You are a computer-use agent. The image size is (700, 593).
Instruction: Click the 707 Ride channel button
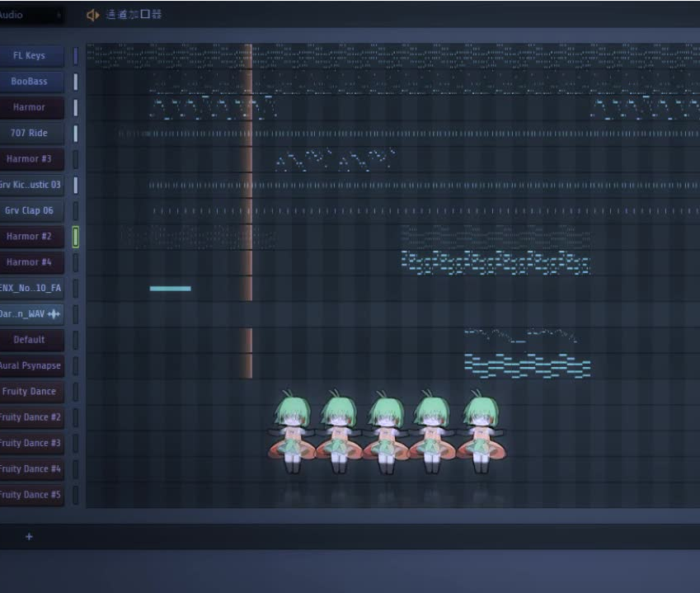(x=31, y=133)
